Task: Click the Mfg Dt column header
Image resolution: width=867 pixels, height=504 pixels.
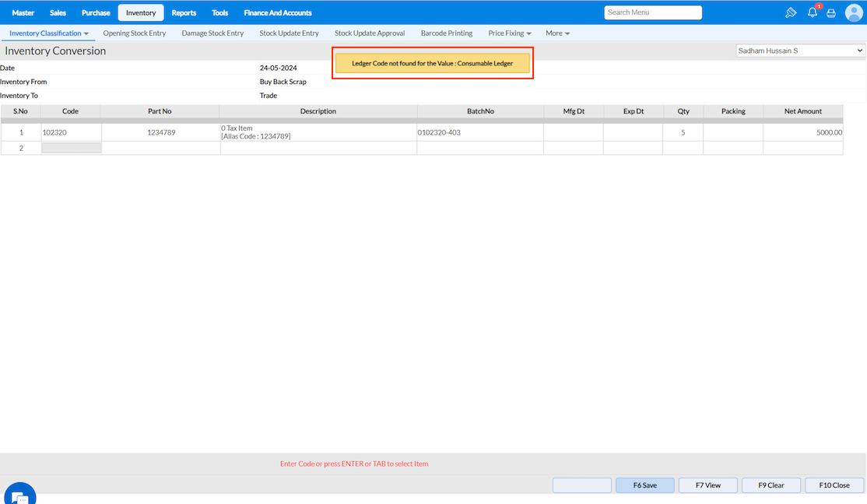Action: point(574,111)
